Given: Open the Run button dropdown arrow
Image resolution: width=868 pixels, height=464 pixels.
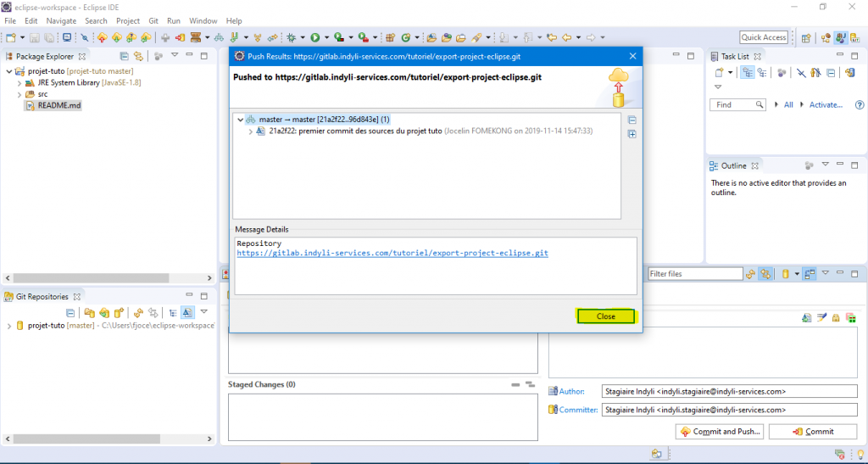Looking at the screenshot, I should (326, 37).
